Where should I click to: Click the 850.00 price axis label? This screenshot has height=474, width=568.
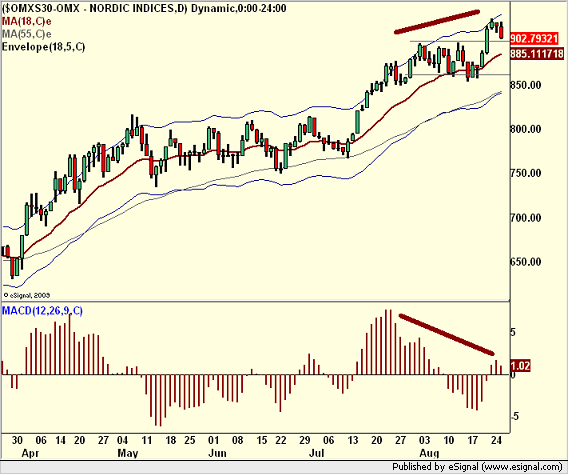coord(526,85)
